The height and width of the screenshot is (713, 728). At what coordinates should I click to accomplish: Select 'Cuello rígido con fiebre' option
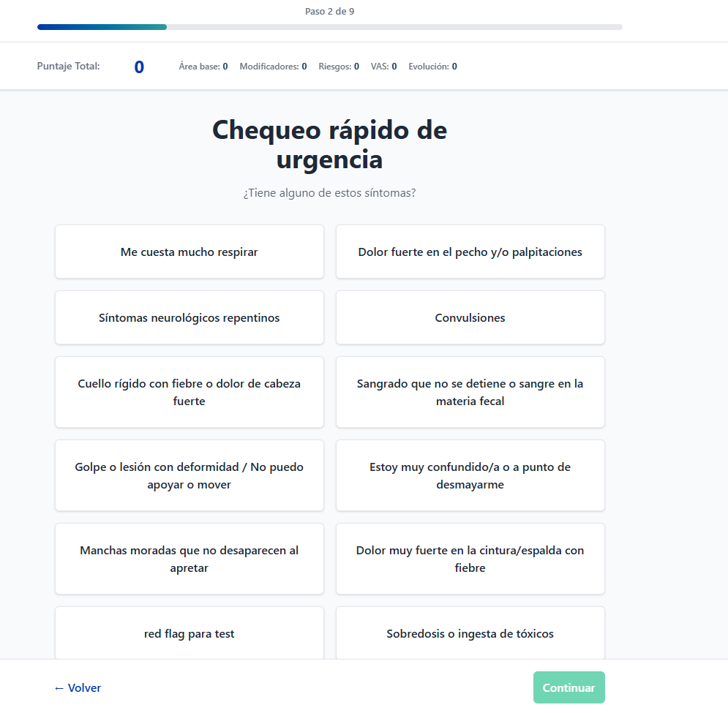coord(189,392)
